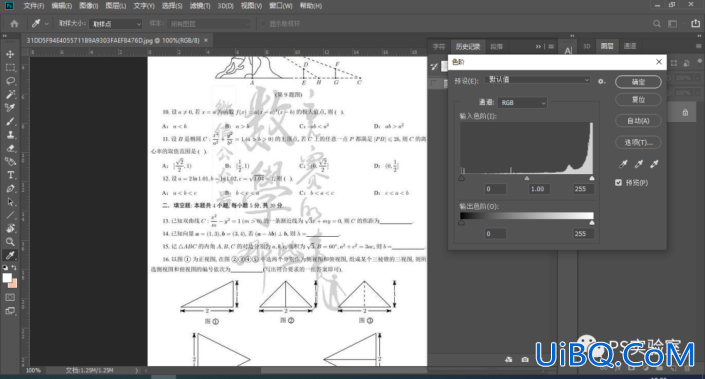Open the 滤镜(T) menu

(x=200, y=6)
